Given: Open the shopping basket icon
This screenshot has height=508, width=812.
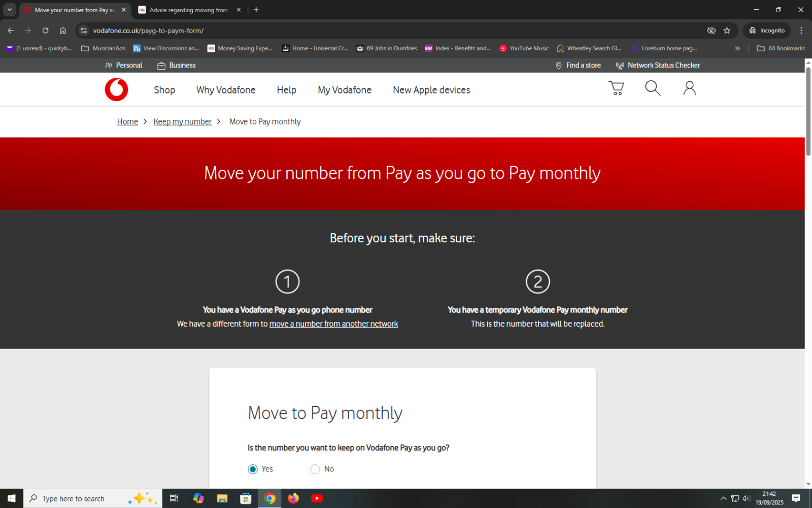Looking at the screenshot, I should click(616, 88).
